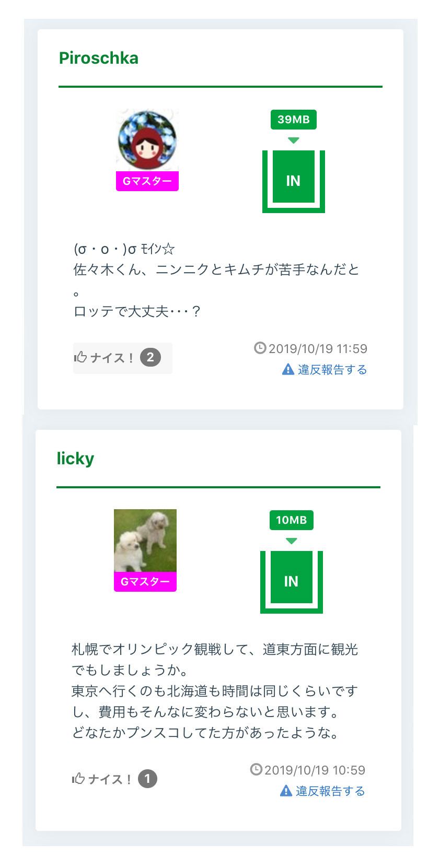Report Piroschka's post via the 違反報告する link
Image resolution: width=440 pixels, height=868 pixels.
click(x=332, y=370)
